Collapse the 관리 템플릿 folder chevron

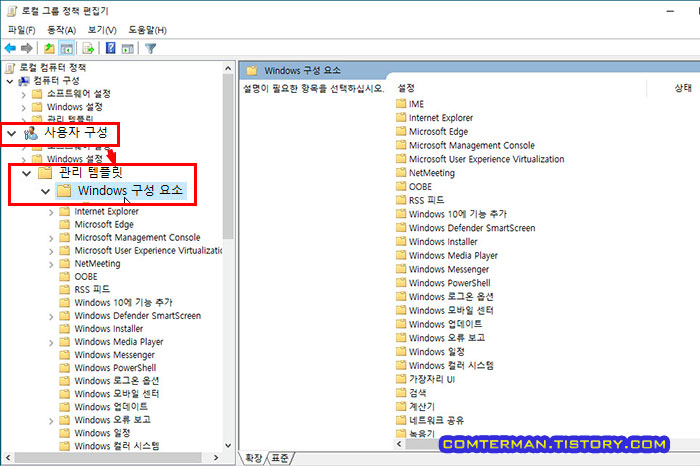(27, 173)
